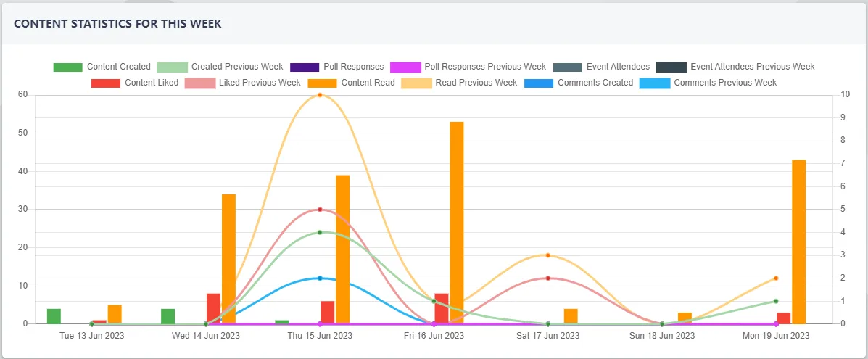Toggle the Event Attendees Previous Week label
The width and height of the screenshot is (868, 359).
(x=753, y=67)
